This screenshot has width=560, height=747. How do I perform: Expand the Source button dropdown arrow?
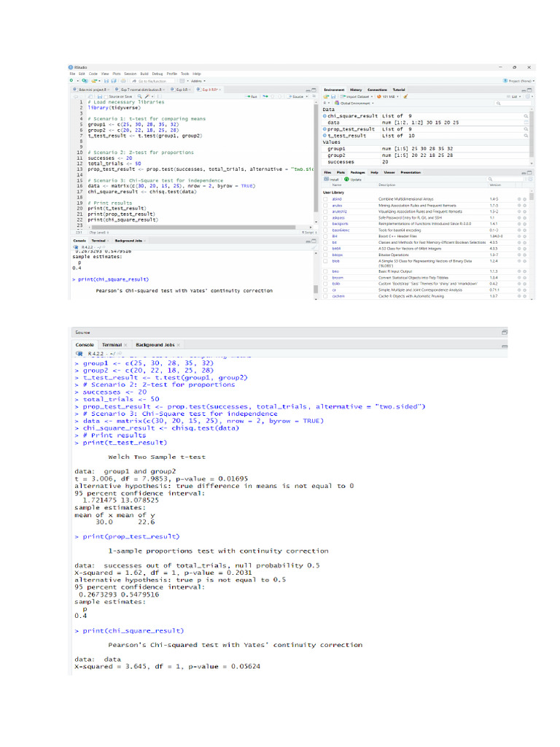307,96
